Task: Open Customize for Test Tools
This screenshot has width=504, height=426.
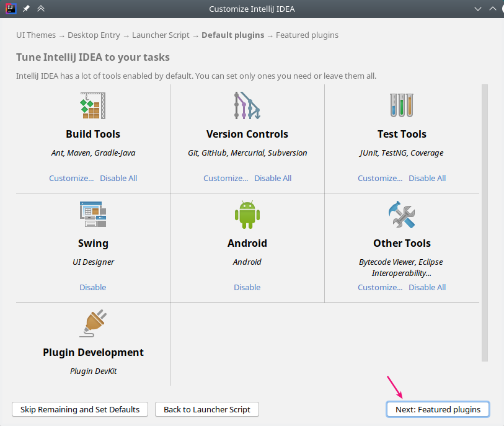Action: coord(380,178)
